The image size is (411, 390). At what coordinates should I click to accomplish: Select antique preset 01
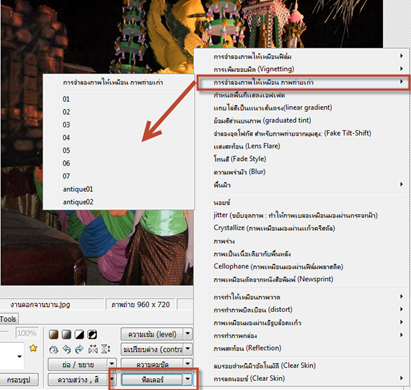point(66,99)
